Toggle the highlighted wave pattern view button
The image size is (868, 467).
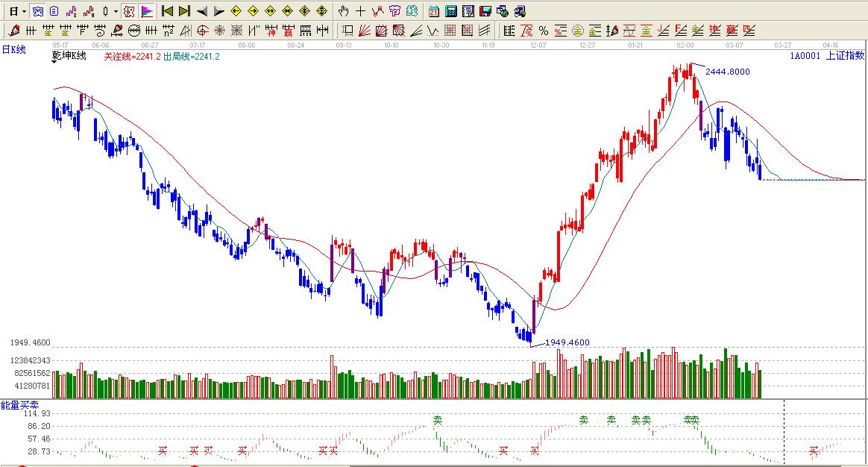(x=37, y=11)
